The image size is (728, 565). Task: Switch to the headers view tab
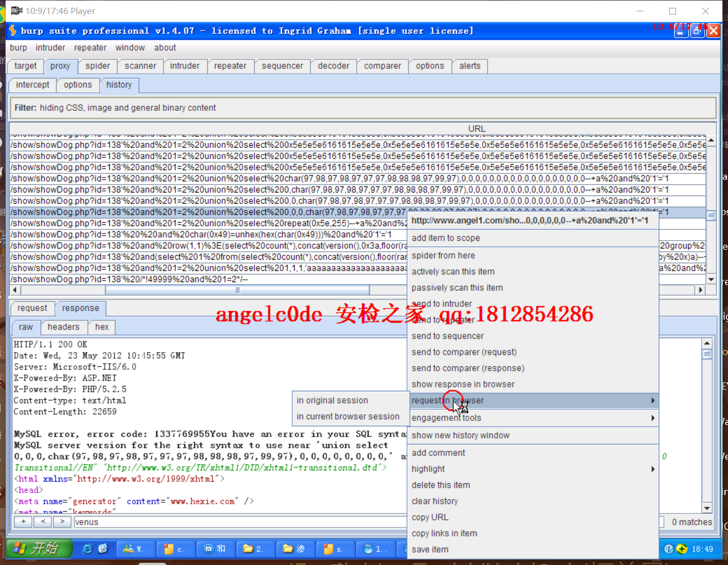(63, 327)
